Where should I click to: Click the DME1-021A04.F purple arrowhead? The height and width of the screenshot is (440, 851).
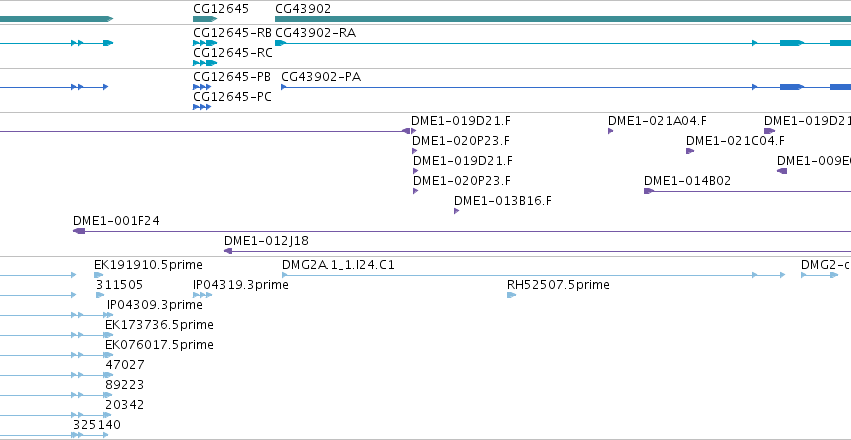(x=611, y=131)
